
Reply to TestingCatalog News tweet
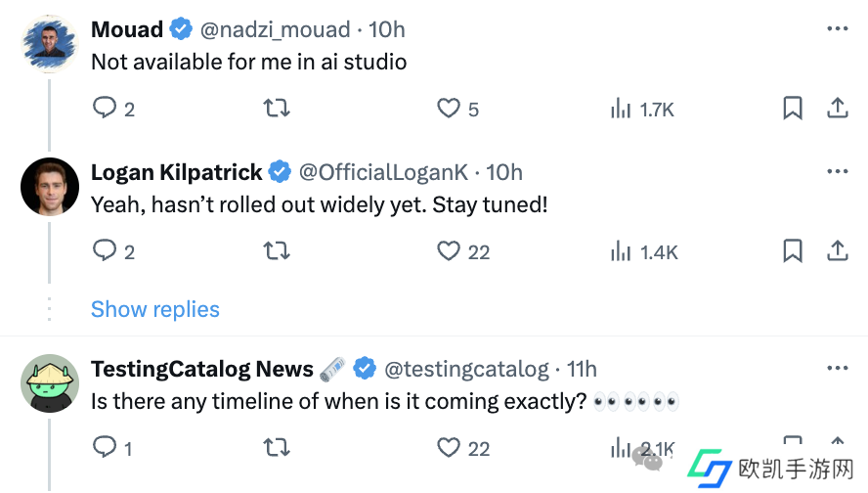click(105, 447)
